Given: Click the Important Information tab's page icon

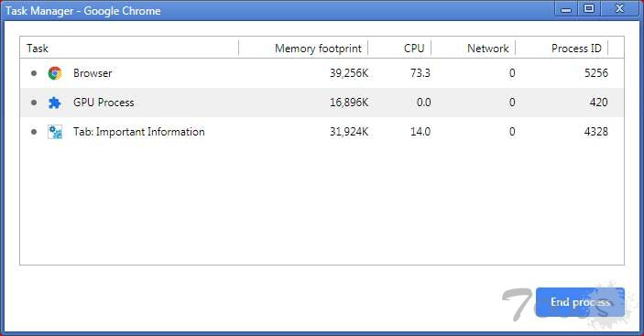Looking at the screenshot, I should click(x=55, y=132).
